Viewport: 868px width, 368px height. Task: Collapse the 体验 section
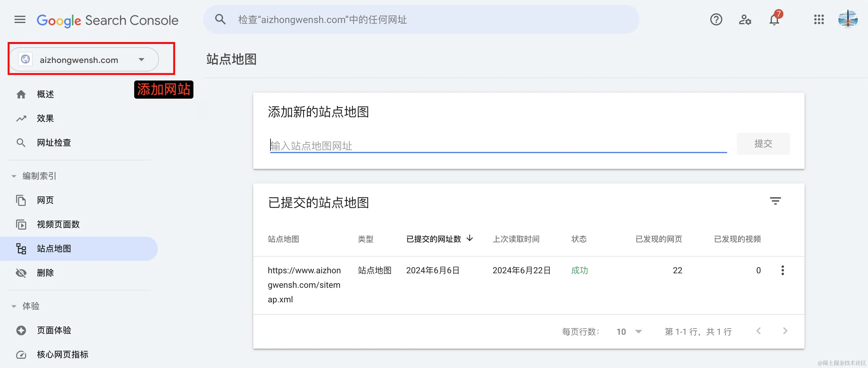[14, 306]
